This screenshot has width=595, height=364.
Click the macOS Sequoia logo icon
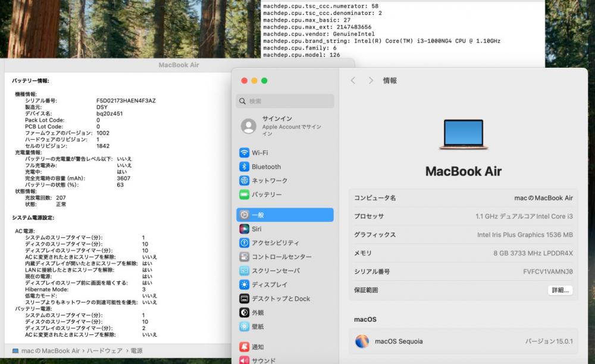(362, 341)
